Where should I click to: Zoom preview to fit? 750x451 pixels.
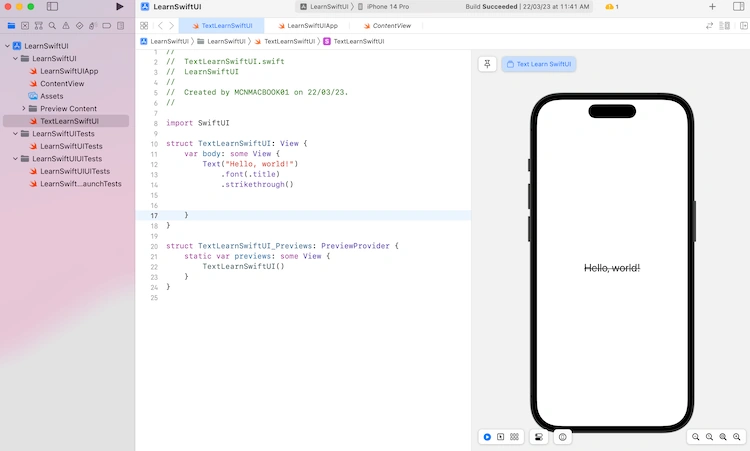(x=723, y=437)
